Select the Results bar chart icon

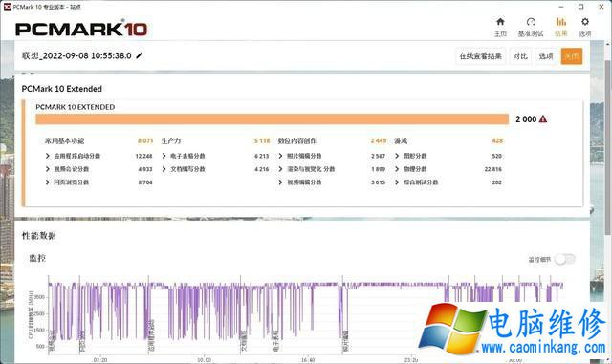[561, 22]
